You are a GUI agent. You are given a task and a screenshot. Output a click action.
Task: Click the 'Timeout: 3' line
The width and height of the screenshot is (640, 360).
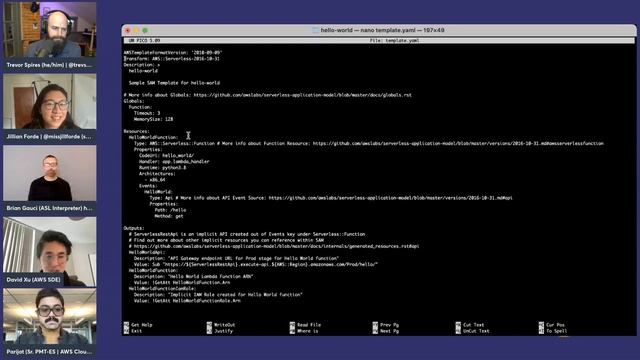[147, 113]
